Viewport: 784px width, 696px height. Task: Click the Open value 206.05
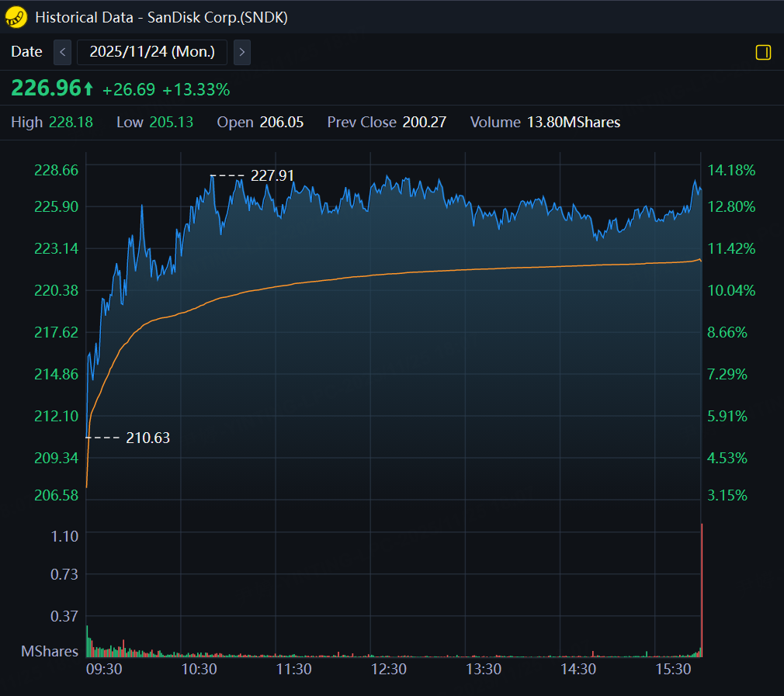(282, 123)
